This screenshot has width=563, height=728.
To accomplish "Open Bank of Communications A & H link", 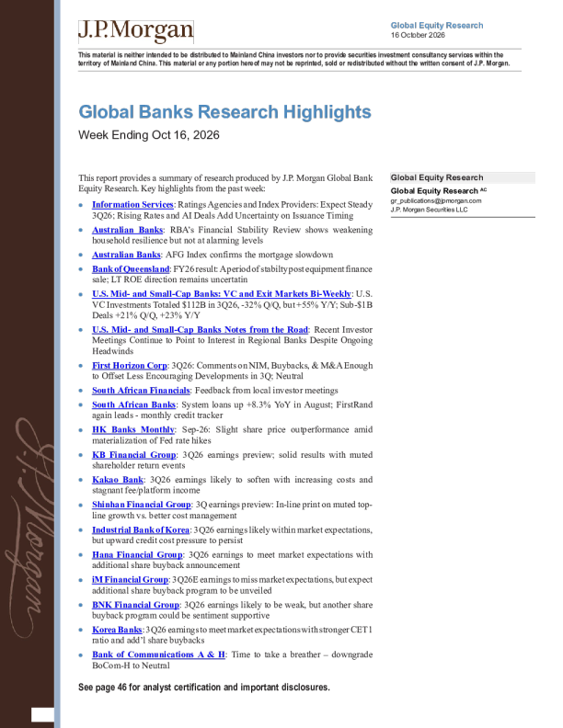I will [158, 654].
